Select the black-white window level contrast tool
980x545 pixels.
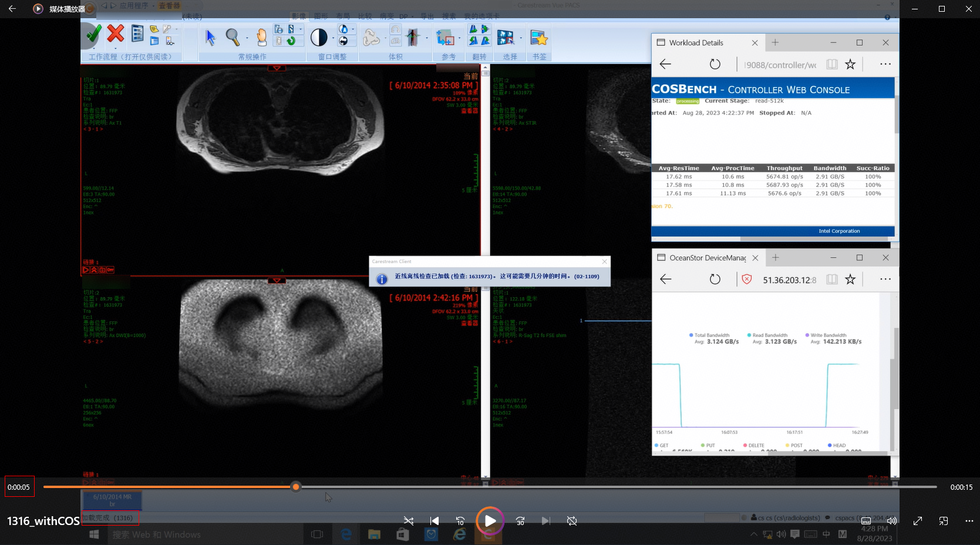click(x=319, y=38)
